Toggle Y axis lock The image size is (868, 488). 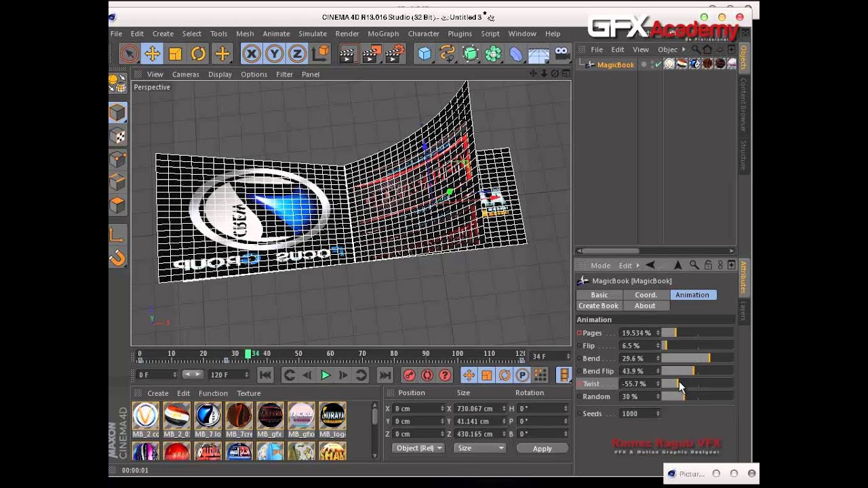click(x=274, y=54)
